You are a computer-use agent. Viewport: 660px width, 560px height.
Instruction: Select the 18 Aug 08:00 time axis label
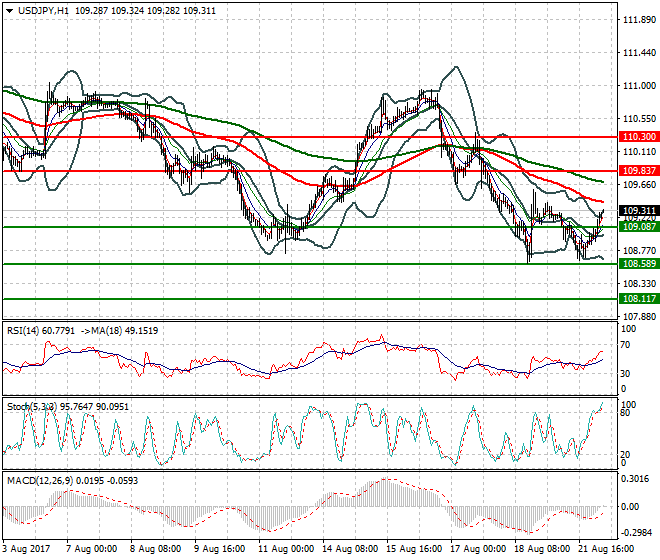542,549
